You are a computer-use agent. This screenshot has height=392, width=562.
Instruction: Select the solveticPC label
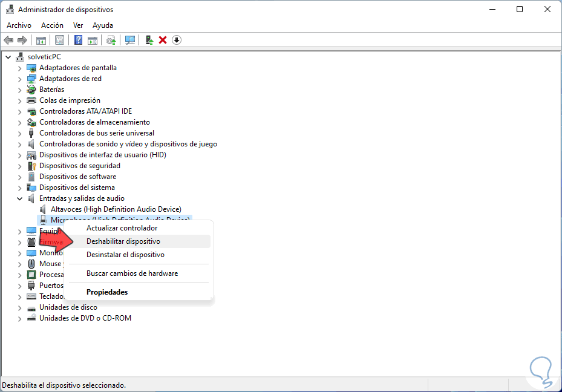(x=44, y=57)
